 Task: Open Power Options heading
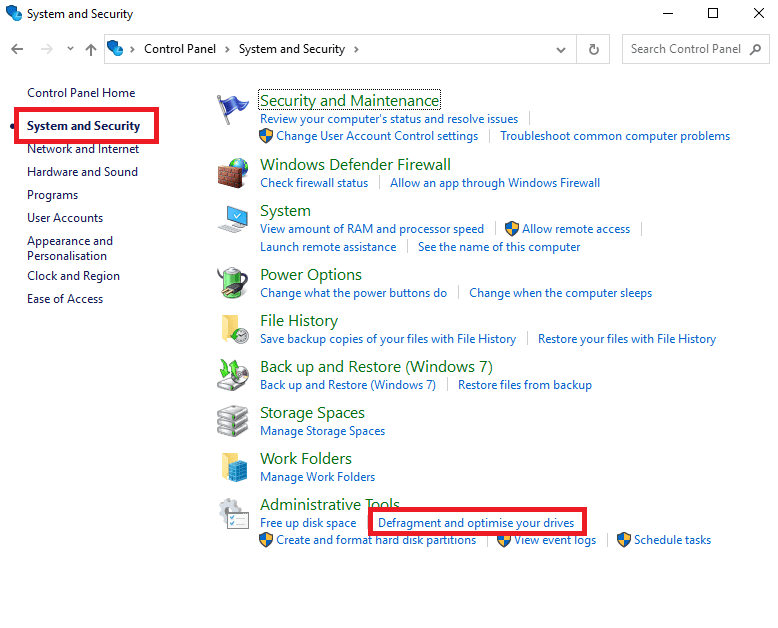point(311,274)
